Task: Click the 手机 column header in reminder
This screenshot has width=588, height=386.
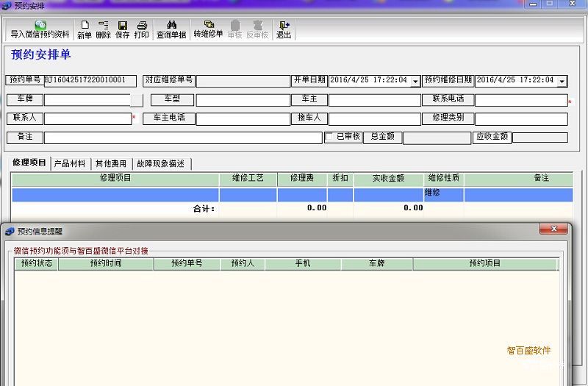Action: coord(303,264)
